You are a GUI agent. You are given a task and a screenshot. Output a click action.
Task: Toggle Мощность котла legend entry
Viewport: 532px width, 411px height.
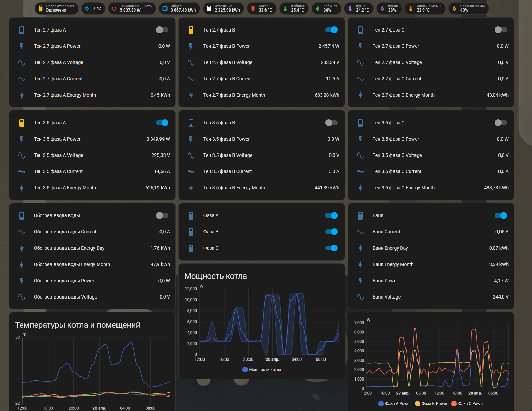pyautogui.click(x=262, y=370)
